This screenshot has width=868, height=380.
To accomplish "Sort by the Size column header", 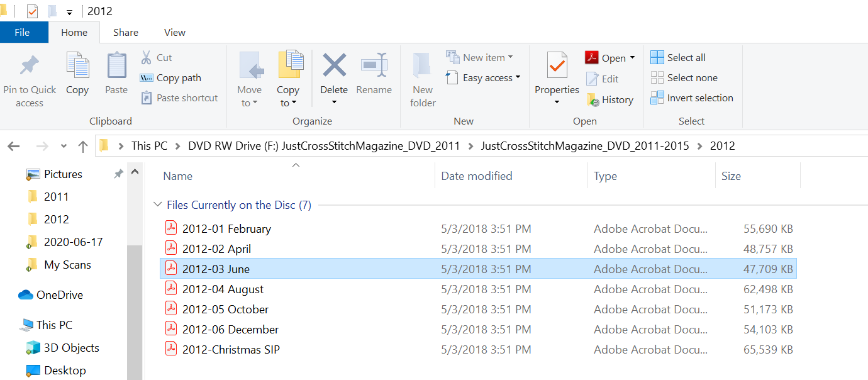I will 732,176.
